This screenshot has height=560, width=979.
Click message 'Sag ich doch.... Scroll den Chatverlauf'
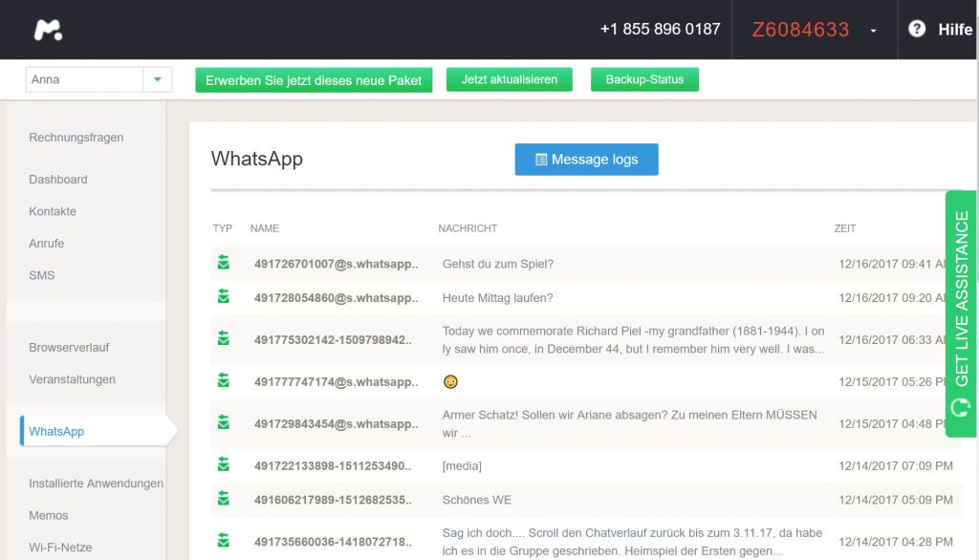[x=632, y=541]
